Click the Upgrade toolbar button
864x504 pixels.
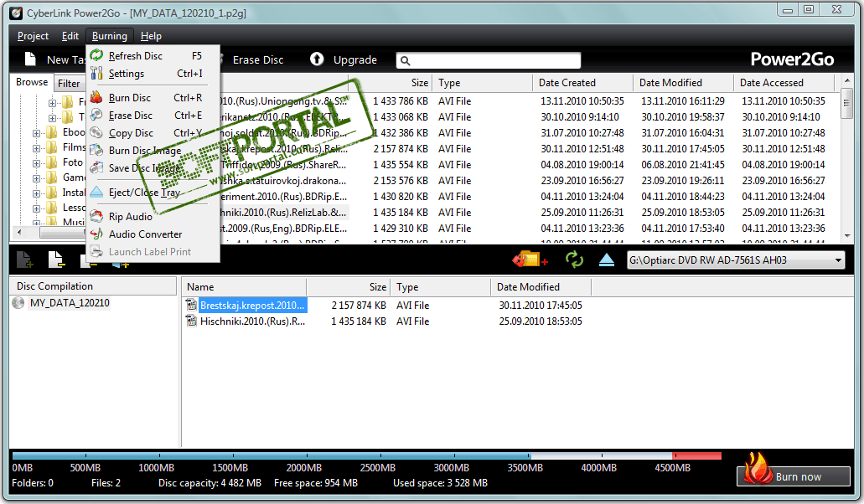(344, 59)
